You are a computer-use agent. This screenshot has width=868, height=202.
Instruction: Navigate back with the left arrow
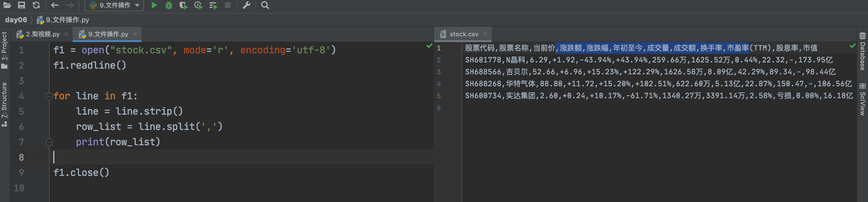[x=55, y=5]
